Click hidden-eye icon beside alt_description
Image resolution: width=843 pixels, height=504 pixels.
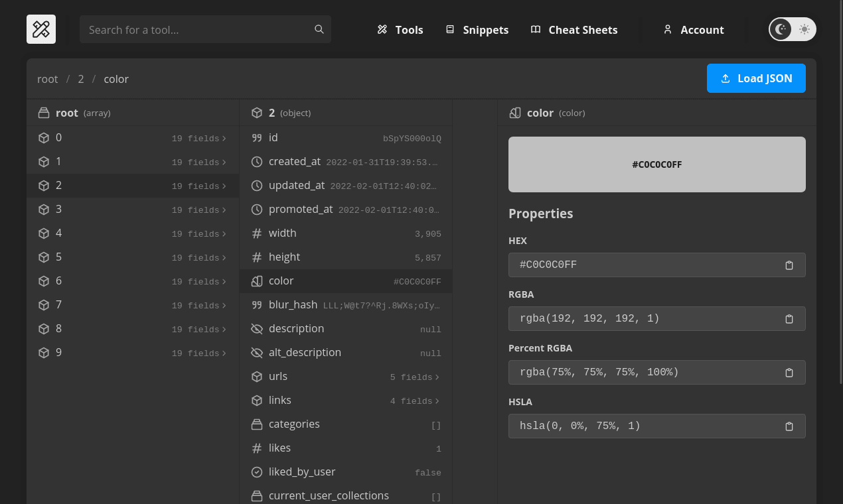[x=257, y=353]
